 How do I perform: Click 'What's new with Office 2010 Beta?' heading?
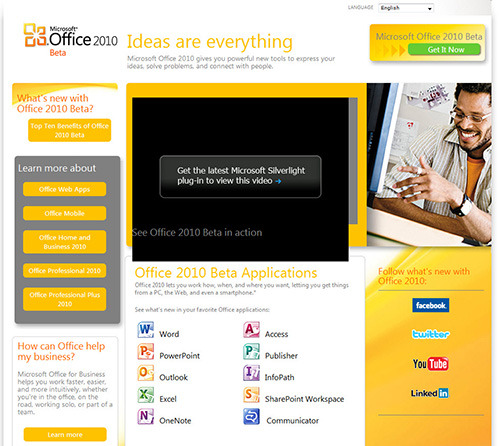55,103
